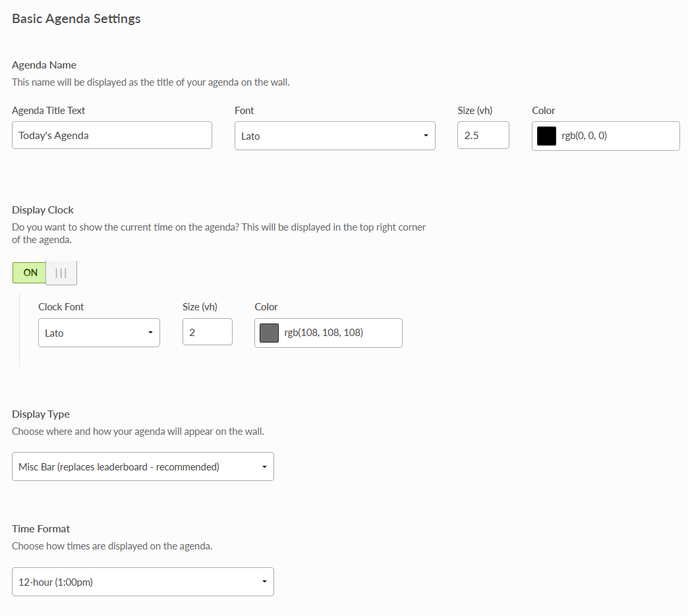The width and height of the screenshot is (688, 616).
Task: Click the title Size (vh) field showing 2.5
Action: (483, 135)
